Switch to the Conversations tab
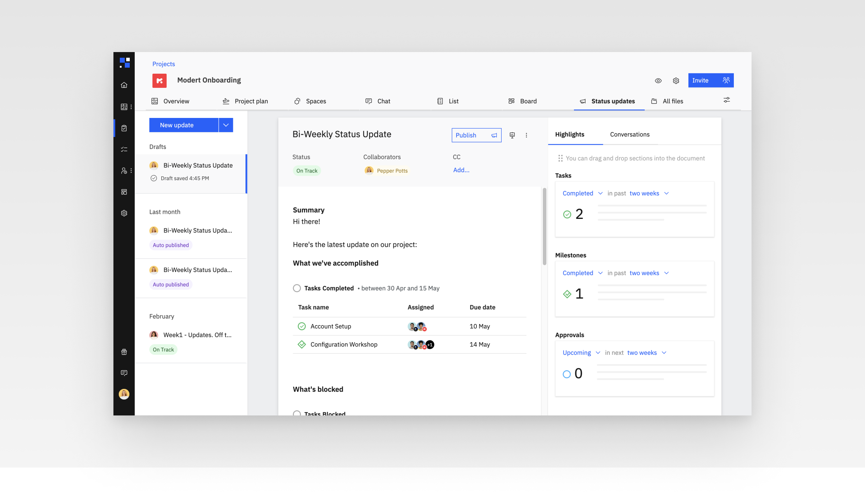Screen dimensions: 865x504 tap(630, 135)
